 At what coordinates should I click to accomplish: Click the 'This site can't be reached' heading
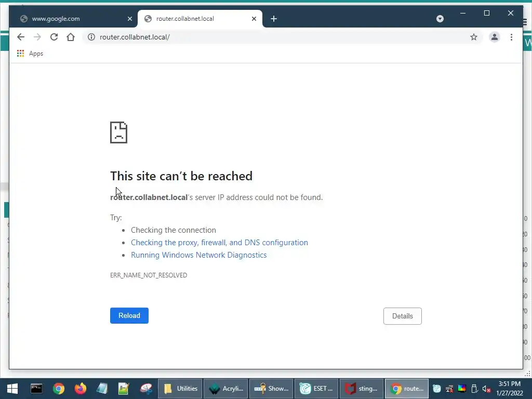pyautogui.click(x=181, y=176)
